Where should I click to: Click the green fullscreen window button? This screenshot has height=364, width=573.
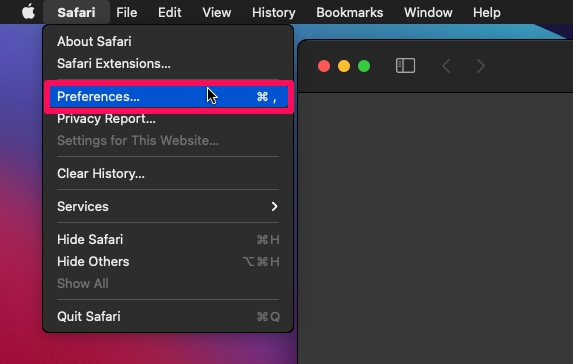click(364, 66)
